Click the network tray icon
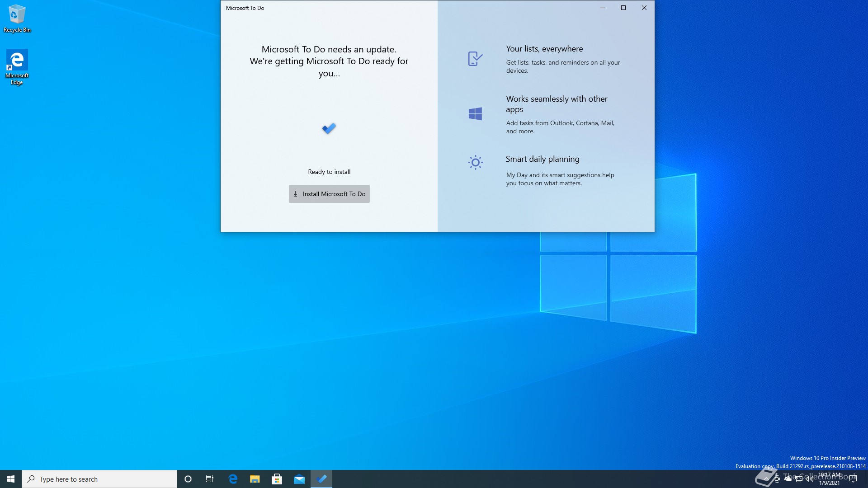This screenshot has width=868, height=488. click(x=799, y=479)
